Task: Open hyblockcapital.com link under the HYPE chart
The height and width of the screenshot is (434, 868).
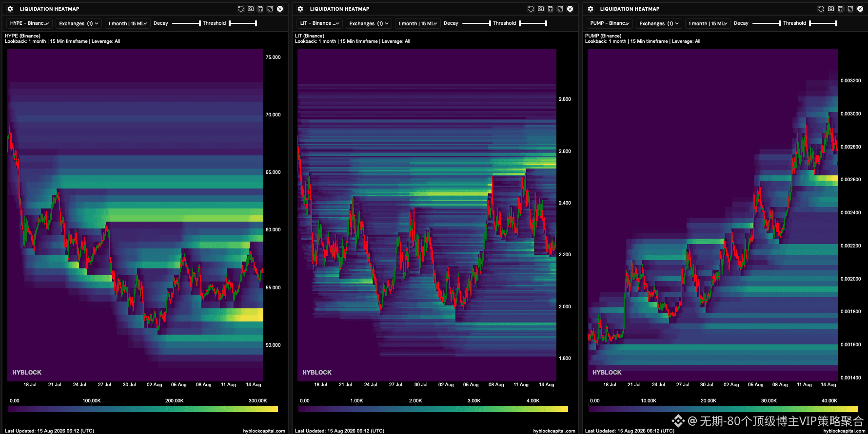Action: pos(264,431)
